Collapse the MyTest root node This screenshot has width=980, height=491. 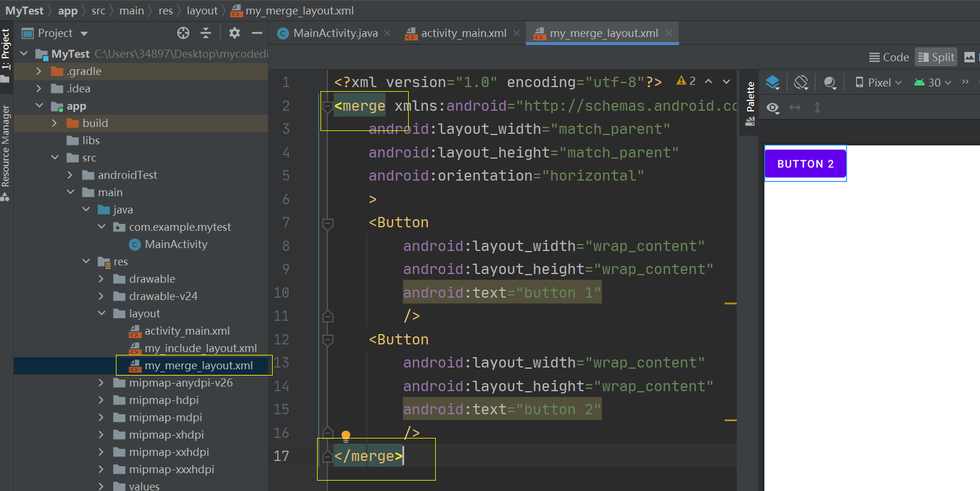(x=24, y=54)
